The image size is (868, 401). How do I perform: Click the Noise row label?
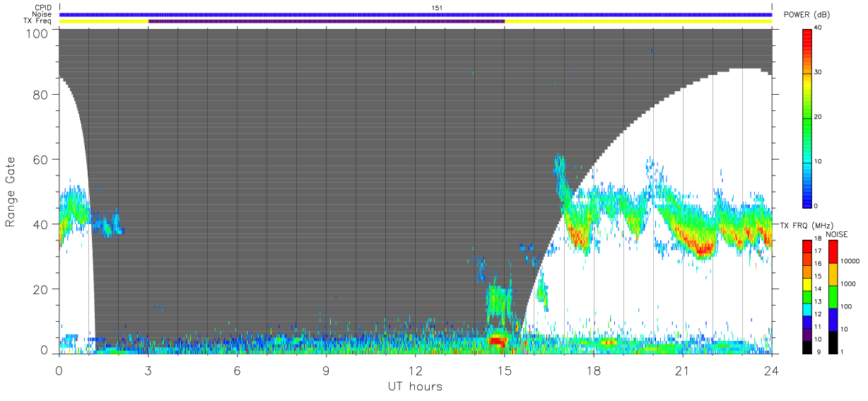click(43, 14)
